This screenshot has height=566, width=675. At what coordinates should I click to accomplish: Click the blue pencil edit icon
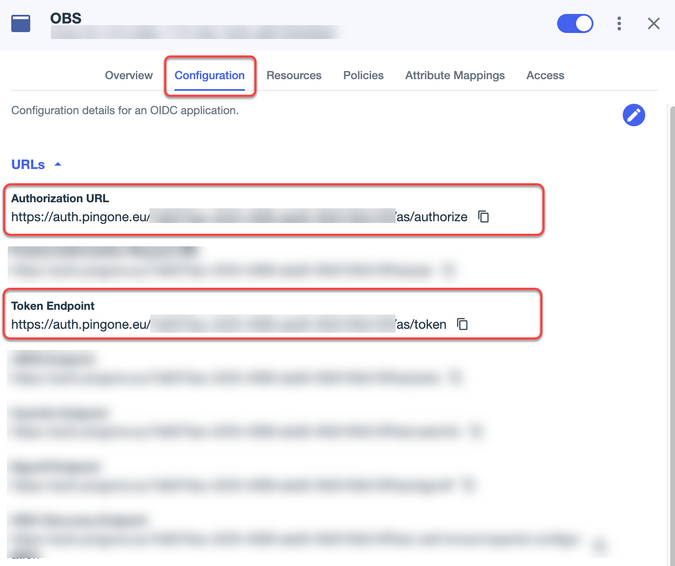[633, 115]
